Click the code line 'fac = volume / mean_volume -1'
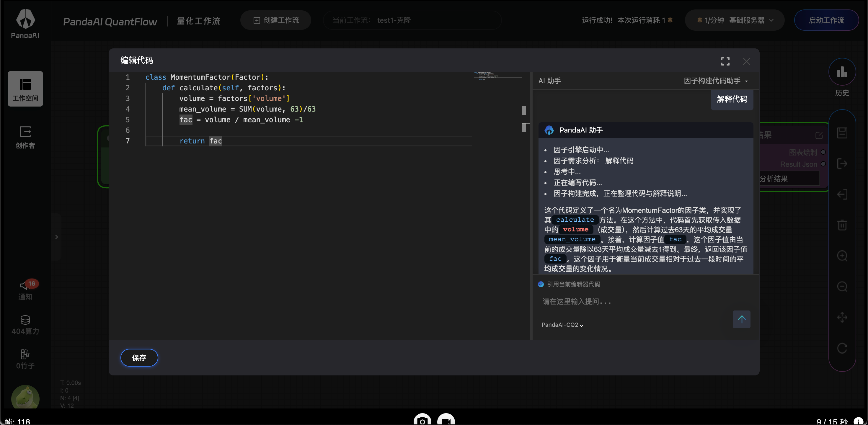The image size is (868, 425). point(241,120)
